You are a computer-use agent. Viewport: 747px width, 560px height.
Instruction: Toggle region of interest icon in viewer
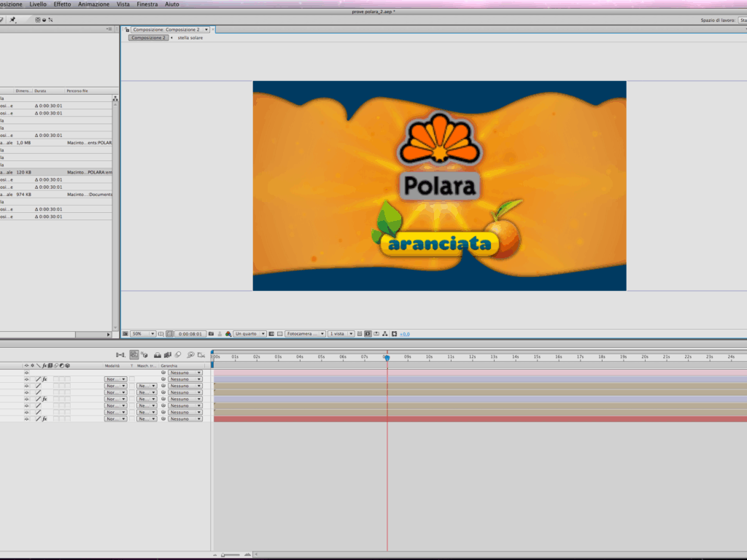click(x=271, y=333)
